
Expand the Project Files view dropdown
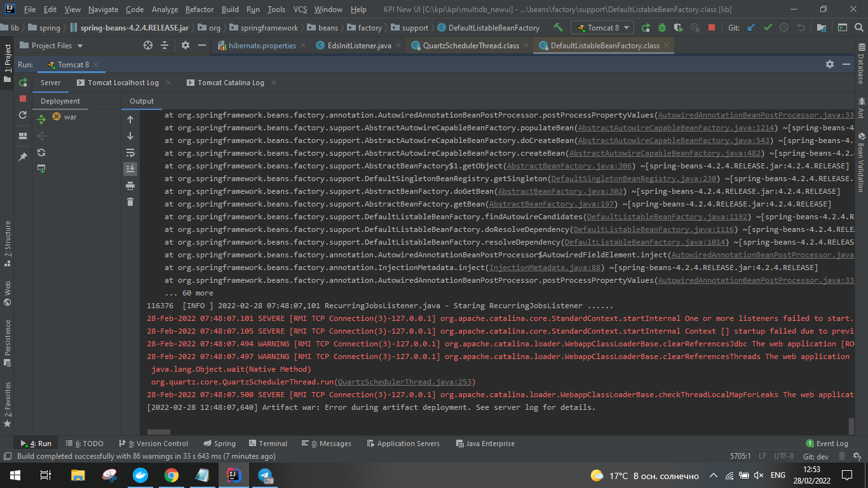pos(79,46)
